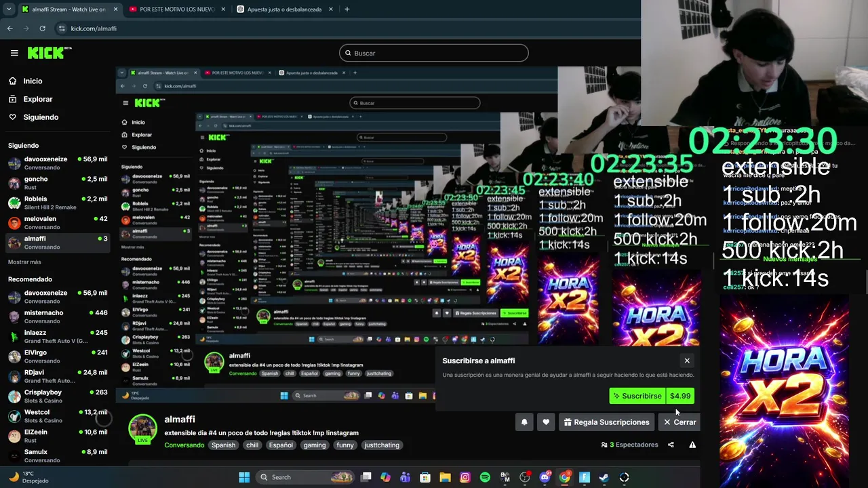Toggle the heart follow button for almaffi
Screen dimensions: 868x488
pyautogui.click(x=546, y=422)
